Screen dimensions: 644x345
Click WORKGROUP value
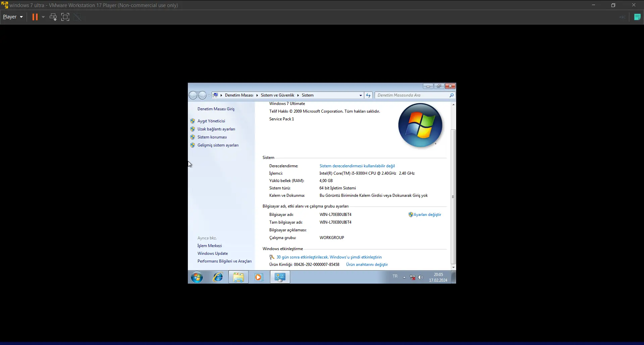[x=332, y=238]
